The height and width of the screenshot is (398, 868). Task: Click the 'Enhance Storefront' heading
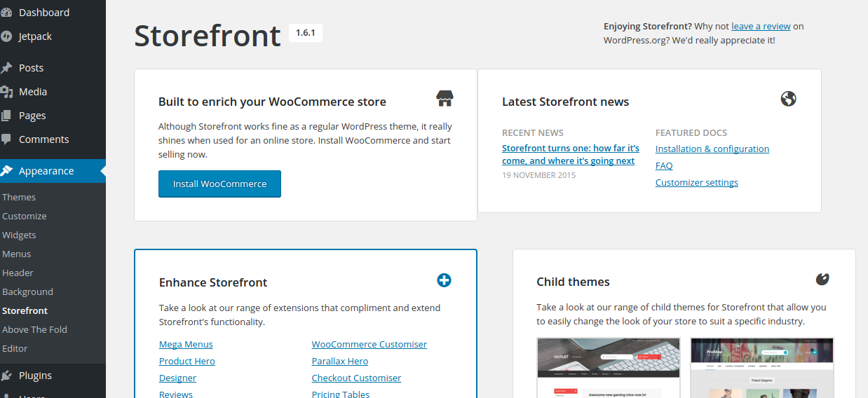pos(213,283)
